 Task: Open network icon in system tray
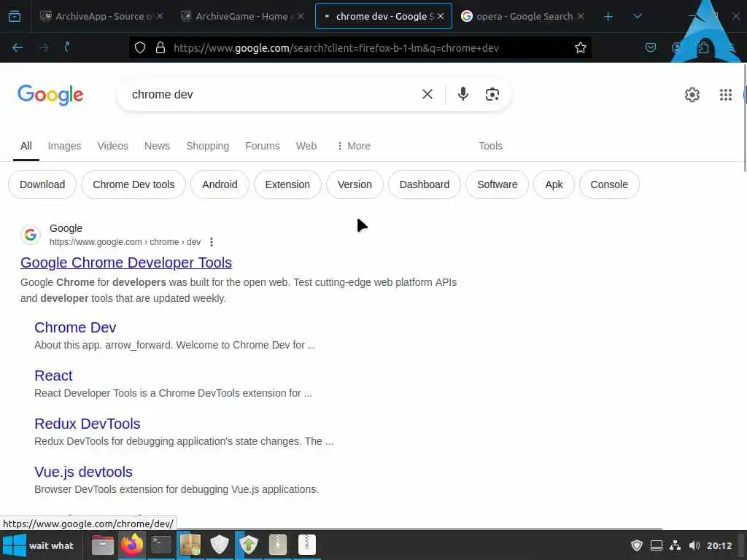[x=675, y=545]
